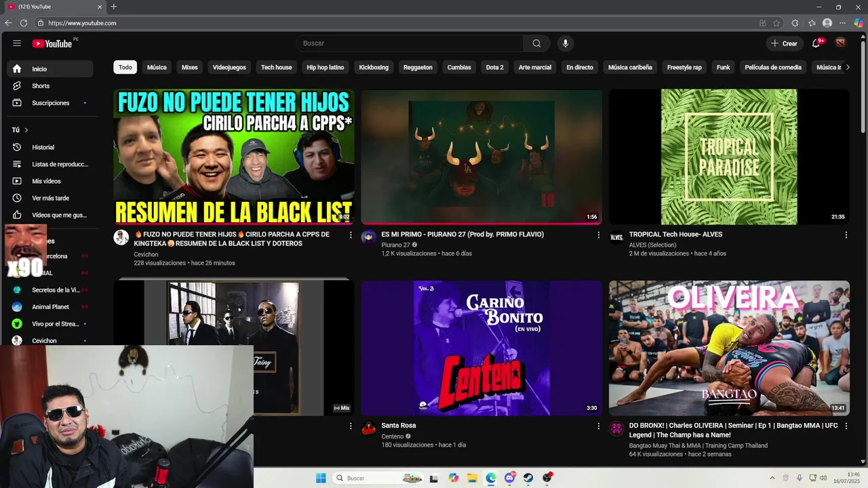Open Suscripciones in the sidebar

tap(50, 103)
